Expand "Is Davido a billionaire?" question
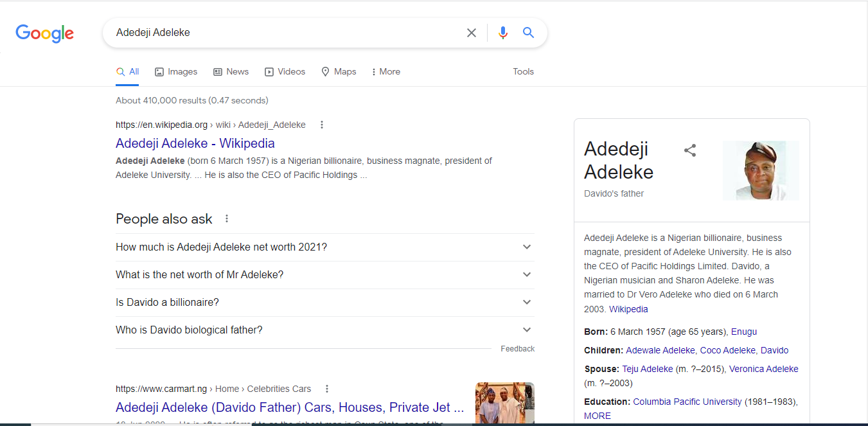Image resolution: width=868 pixels, height=426 pixels. click(527, 303)
